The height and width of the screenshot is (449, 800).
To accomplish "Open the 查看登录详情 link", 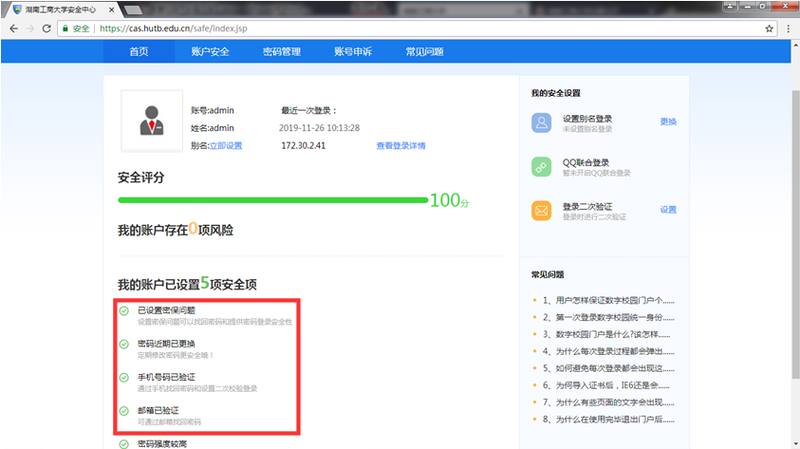I will (x=401, y=146).
